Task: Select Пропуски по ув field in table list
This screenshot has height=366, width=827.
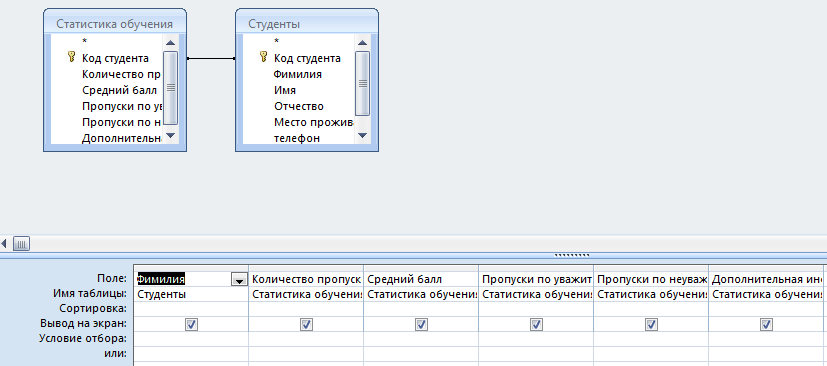Action: tap(121, 107)
